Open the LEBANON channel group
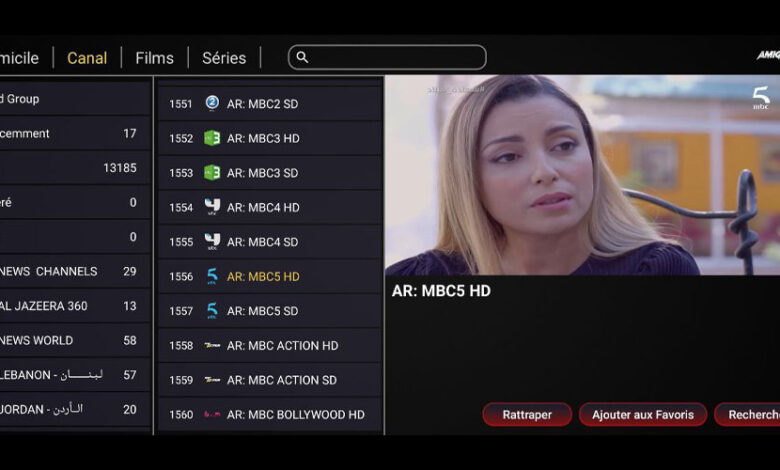780x470 pixels. pyautogui.click(x=75, y=375)
